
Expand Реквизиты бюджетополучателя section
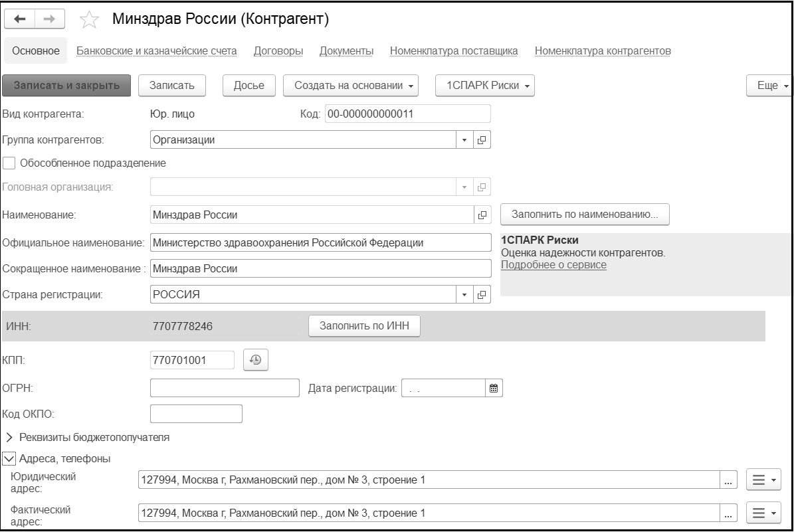[x=9, y=437]
